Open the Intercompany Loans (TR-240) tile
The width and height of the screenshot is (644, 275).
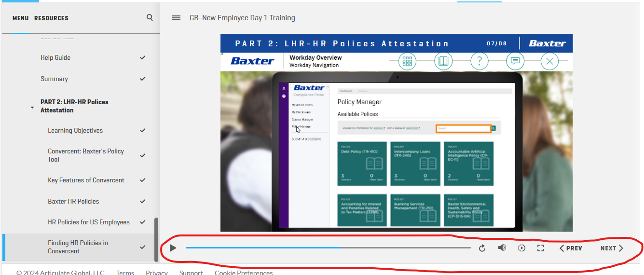(x=415, y=164)
